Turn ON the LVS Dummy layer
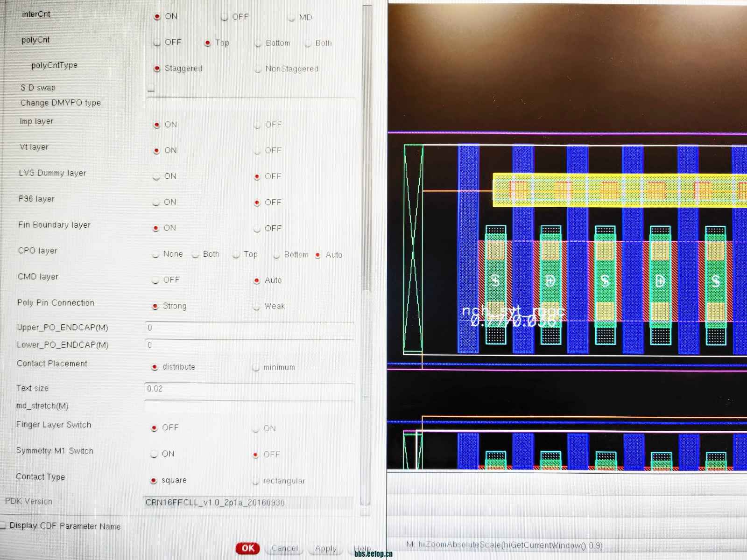This screenshot has height=560, width=747. pyautogui.click(x=156, y=176)
